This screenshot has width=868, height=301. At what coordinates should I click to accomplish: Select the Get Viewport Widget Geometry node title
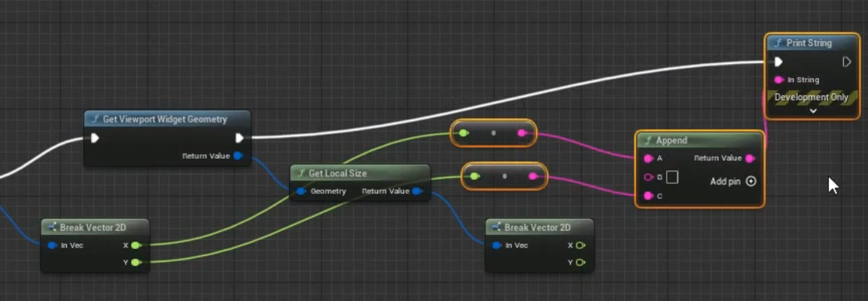[x=165, y=119]
